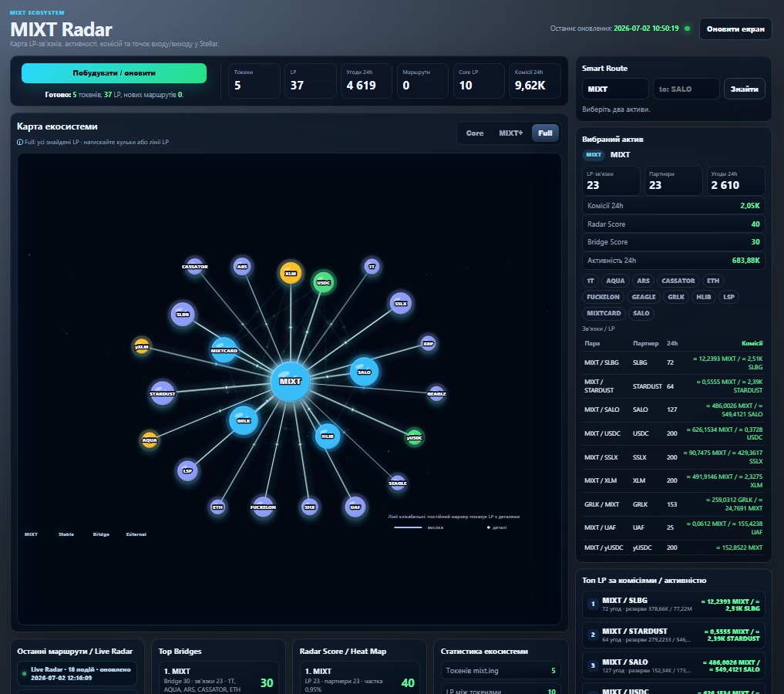Viewport: 784px width, 694px height.
Task: Select the Full map view tab
Action: (x=545, y=133)
